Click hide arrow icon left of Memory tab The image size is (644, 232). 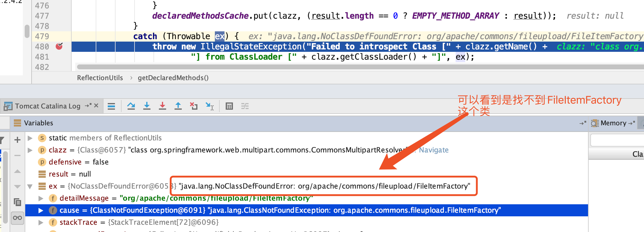(583, 123)
